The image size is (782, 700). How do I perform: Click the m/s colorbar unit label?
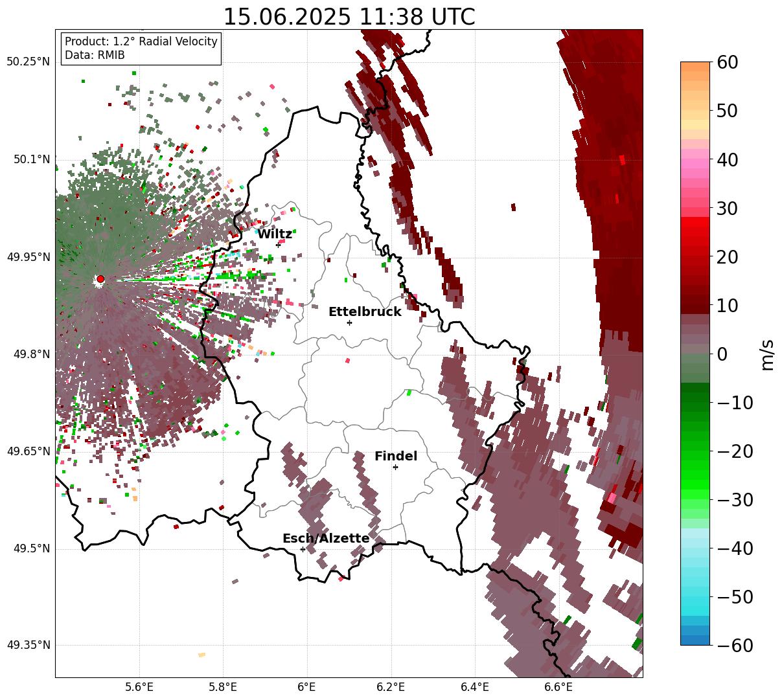click(768, 354)
